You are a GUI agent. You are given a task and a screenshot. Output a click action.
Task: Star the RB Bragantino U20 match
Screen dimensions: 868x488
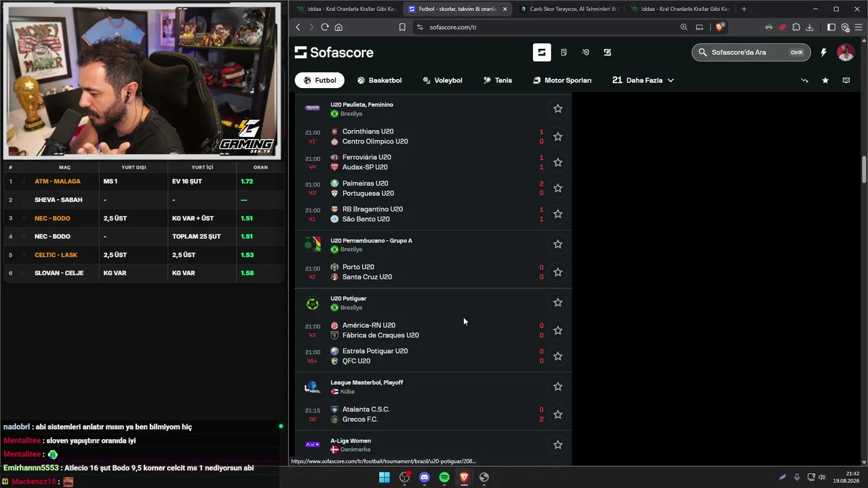(557, 213)
